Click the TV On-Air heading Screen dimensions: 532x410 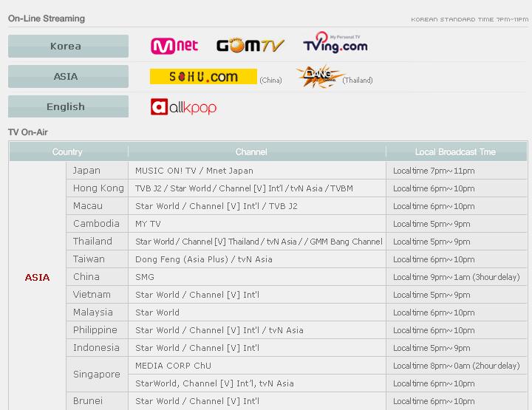tap(28, 132)
